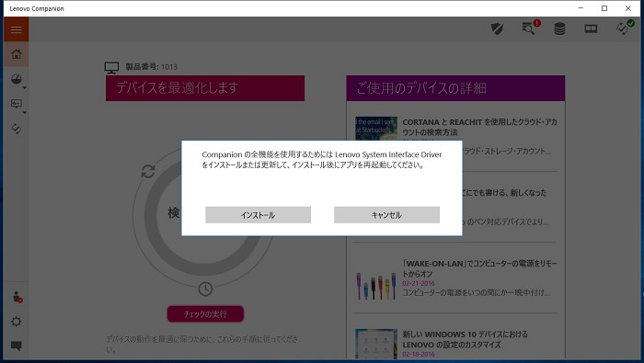Viewport: 644px width, 363px height.
Task: Click the チェックの実行 button
Action: 205,313
